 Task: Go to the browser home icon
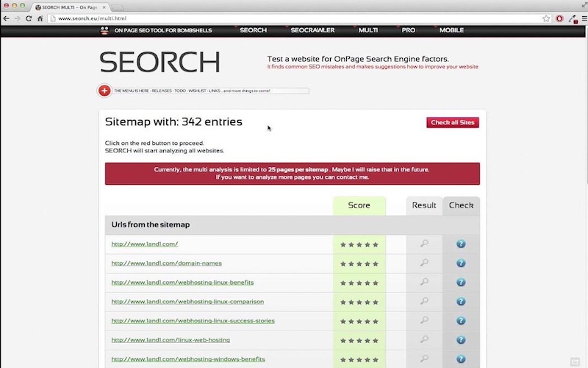click(40, 18)
